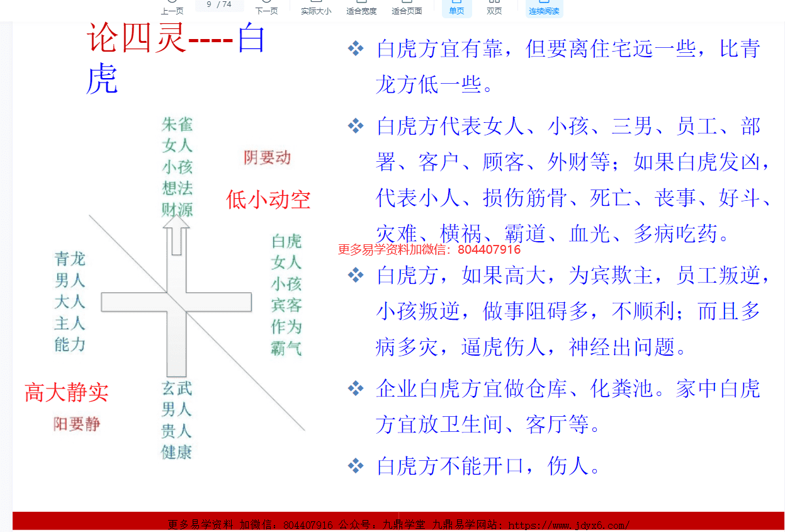Set zoom to actual size (实际大小)
Viewport: 785px width, 532px height.
[315, 8]
